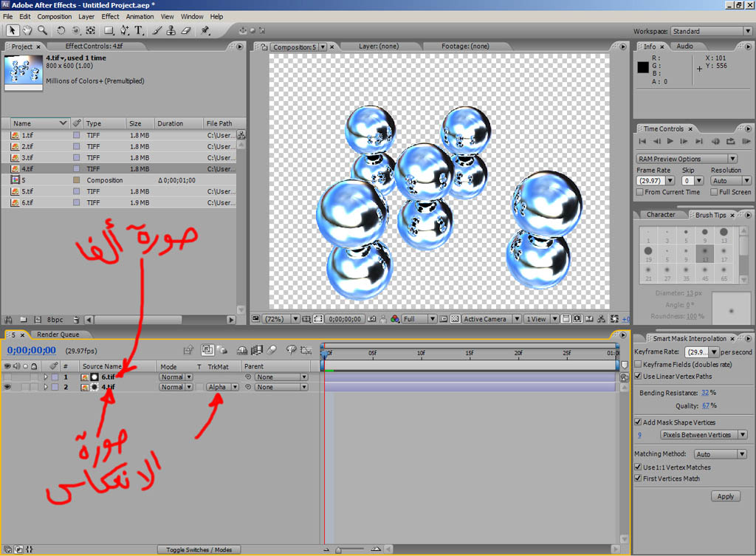Switch to the Audio panel tab
756x556 pixels.
(x=684, y=46)
